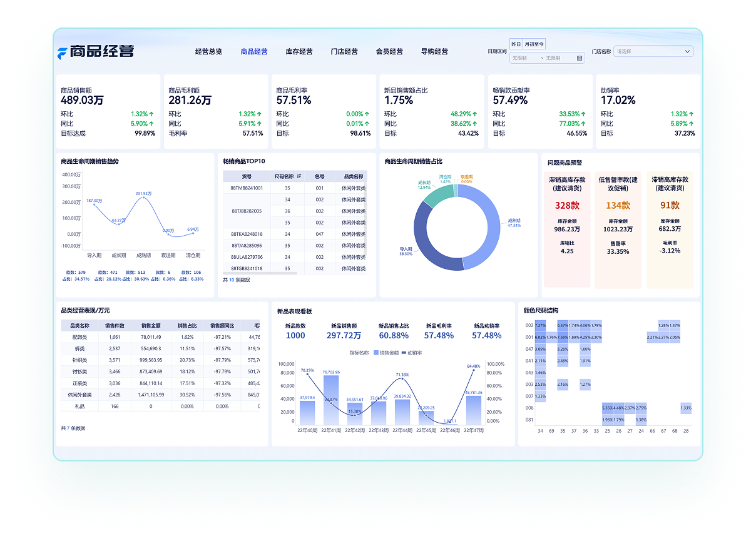Open the 导购经营 tab
This screenshot has width=756, height=539.
point(434,52)
